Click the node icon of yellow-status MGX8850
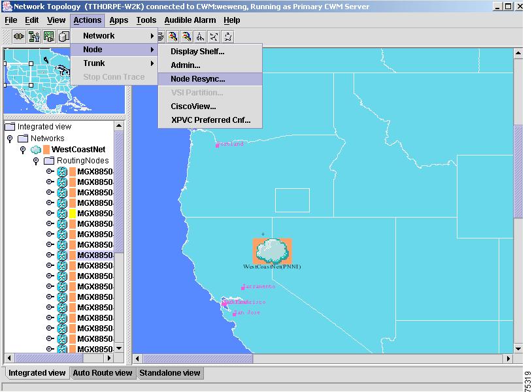The height and width of the screenshot is (392, 532). pos(61,213)
